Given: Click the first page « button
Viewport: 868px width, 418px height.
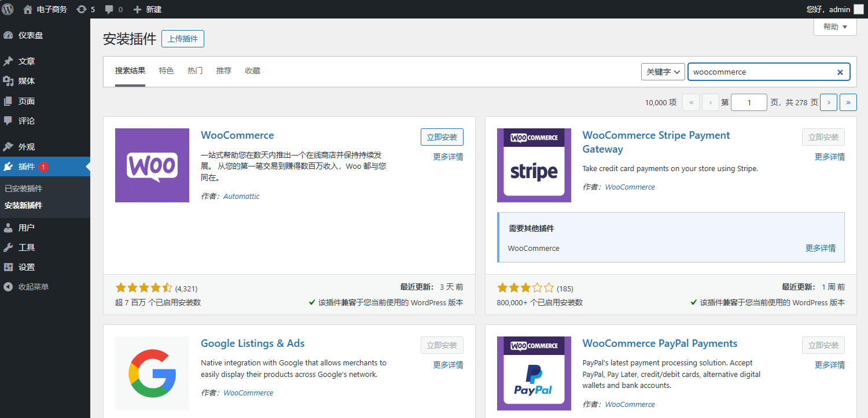Looking at the screenshot, I should click(691, 102).
